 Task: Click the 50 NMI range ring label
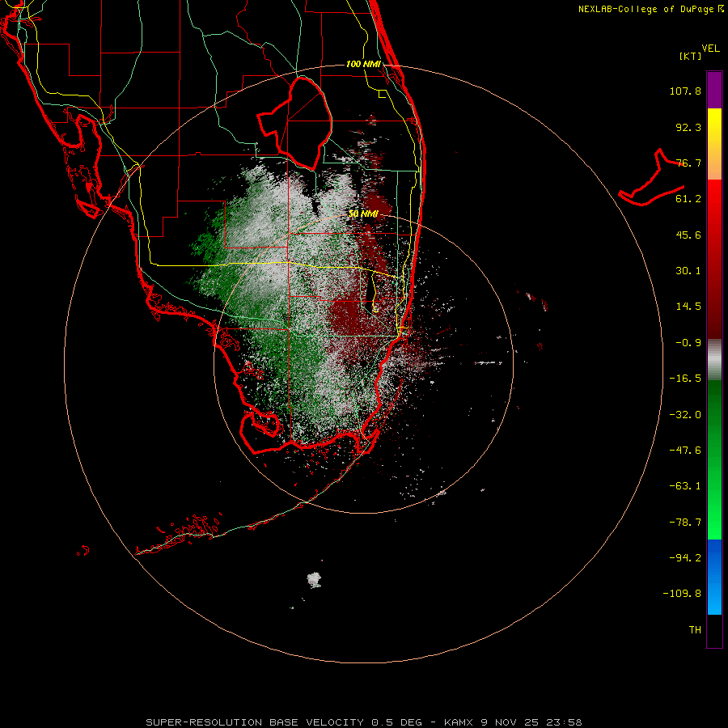coord(363,214)
